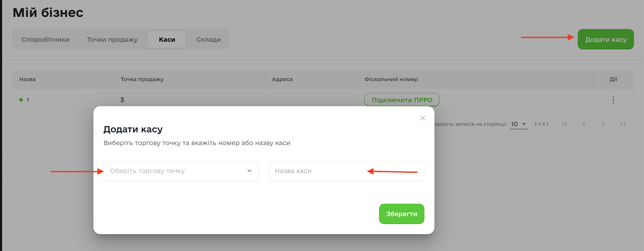Go to the next page of records
The image size is (644, 251).
pos(603,124)
